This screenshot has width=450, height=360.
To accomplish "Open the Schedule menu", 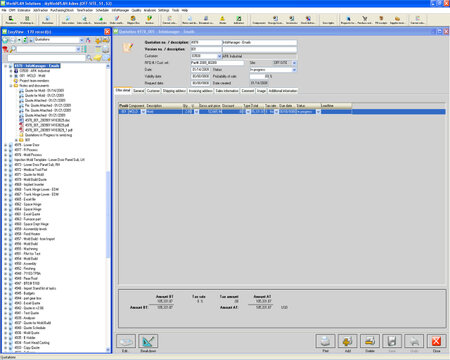I will tap(102, 10).
